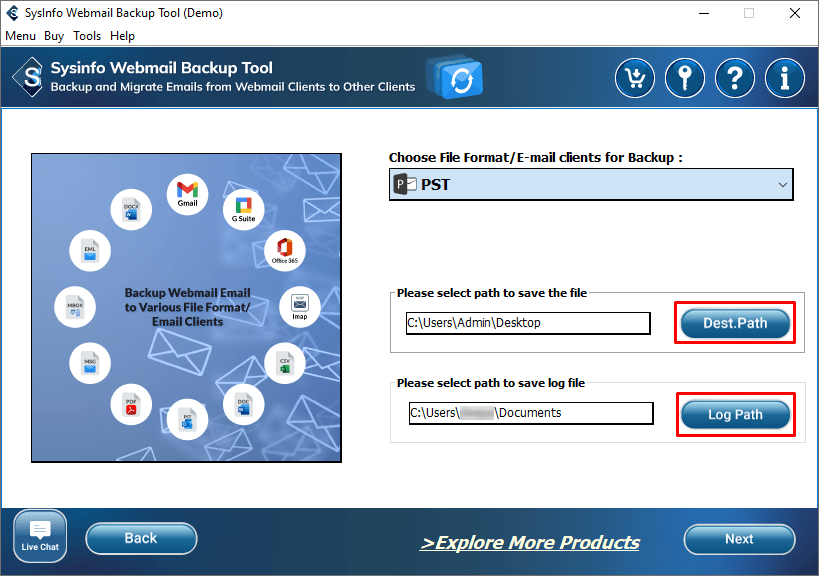Open the question mark help icon
Screen dimensions: 819x576
click(735, 78)
